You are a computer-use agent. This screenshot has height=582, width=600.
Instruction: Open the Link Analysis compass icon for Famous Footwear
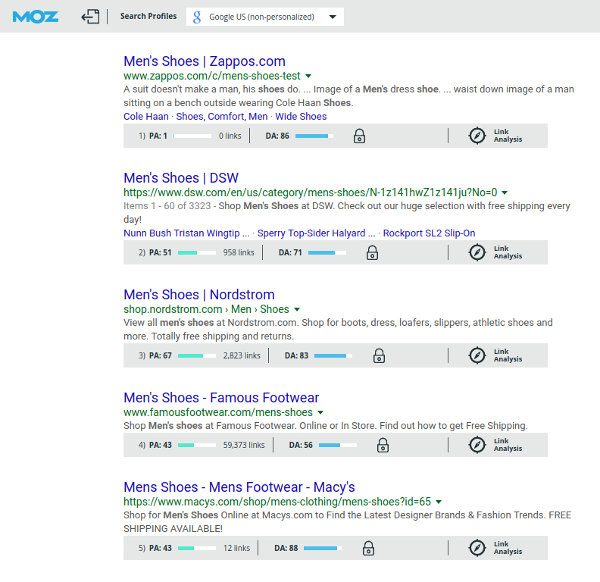[x=477, y=445]
